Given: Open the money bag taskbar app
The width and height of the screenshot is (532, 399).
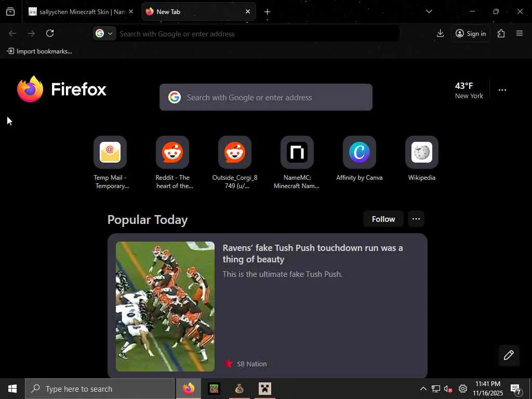Looking at the screenshot, I should tap(239, 389).
